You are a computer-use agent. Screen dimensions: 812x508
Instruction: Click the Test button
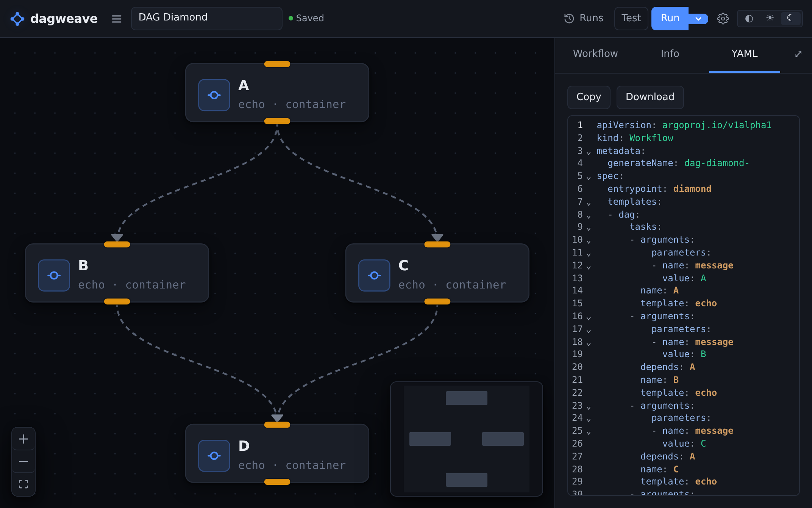point(631,18)
